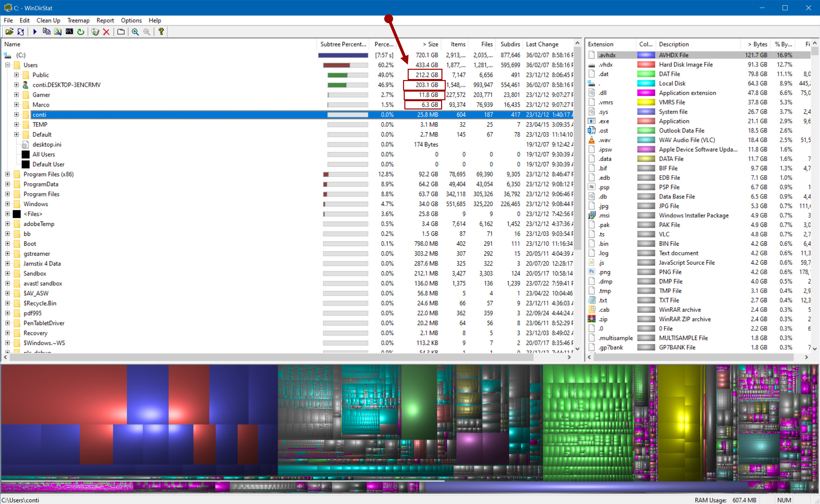Screen dimensions: 820x504
Task: Open the Report menu
Action: [x=105, y=20]
